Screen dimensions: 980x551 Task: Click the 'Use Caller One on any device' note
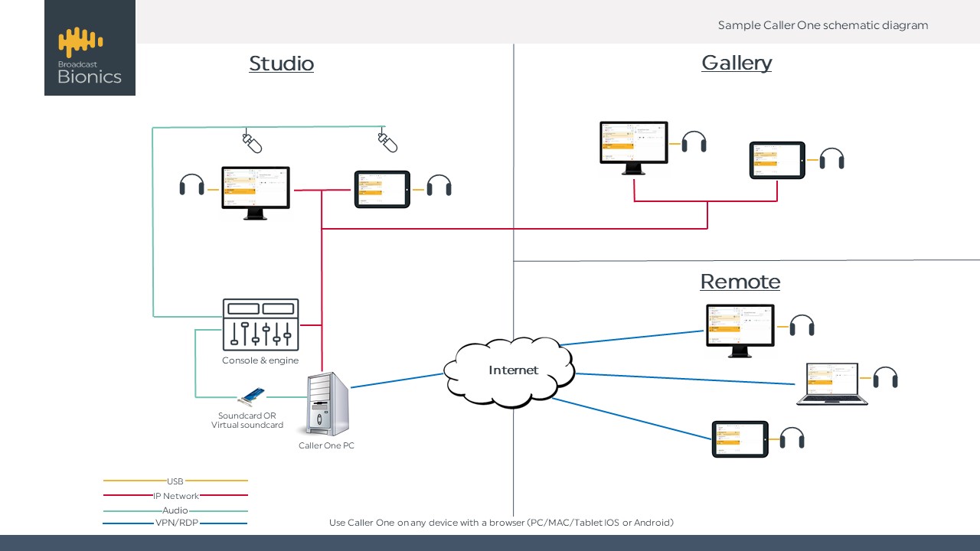[501, 523]
